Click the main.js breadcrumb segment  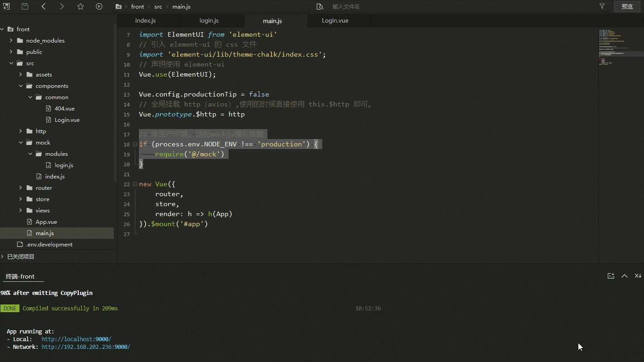pos(181,6)
